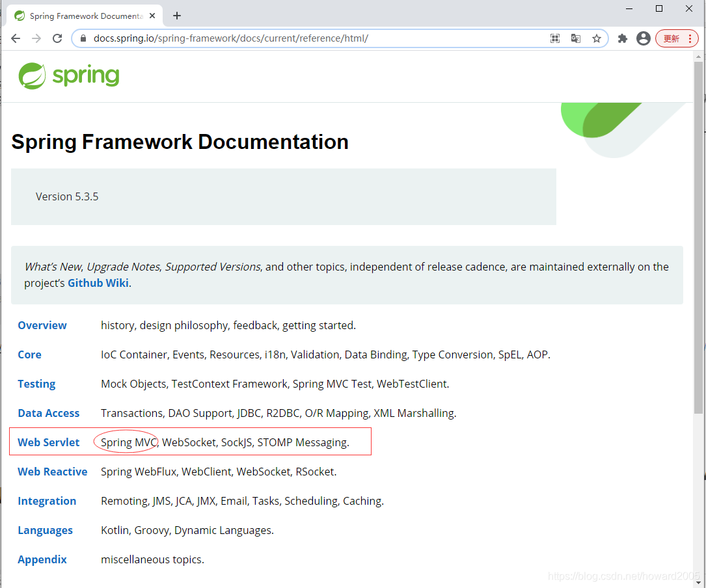Click the Spring logo
The width and height of the screenshot is (706, 588).
click(69, 75)
